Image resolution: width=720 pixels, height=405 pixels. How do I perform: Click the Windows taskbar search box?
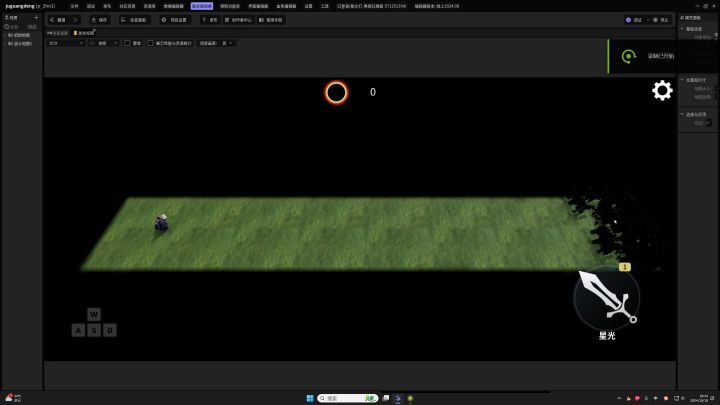click(x=348, y=398)
